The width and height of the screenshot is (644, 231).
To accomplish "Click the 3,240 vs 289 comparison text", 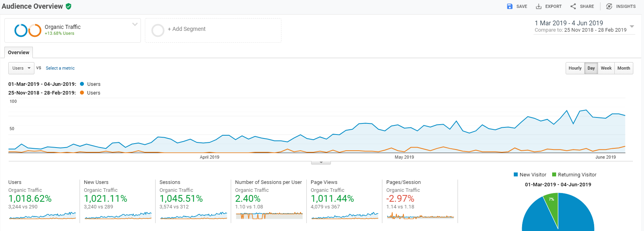I will pyautogui.click(x=99, y=207).
